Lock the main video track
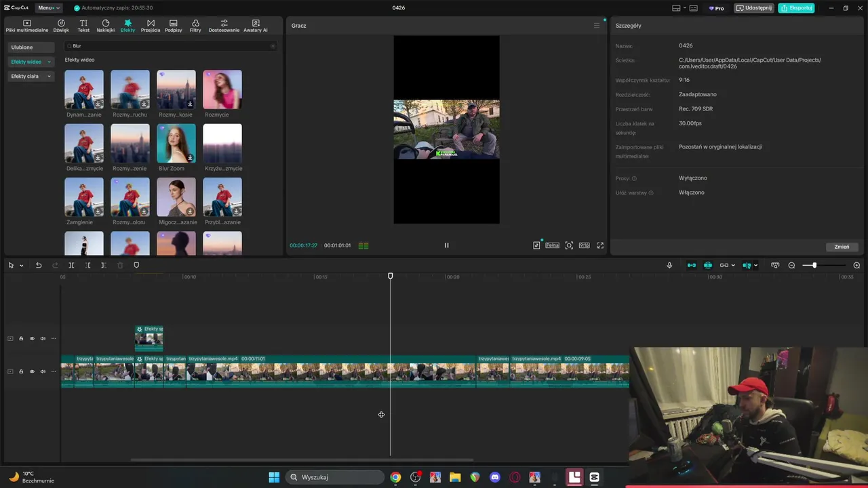This screenshot has height=488, width=868. 21,371
